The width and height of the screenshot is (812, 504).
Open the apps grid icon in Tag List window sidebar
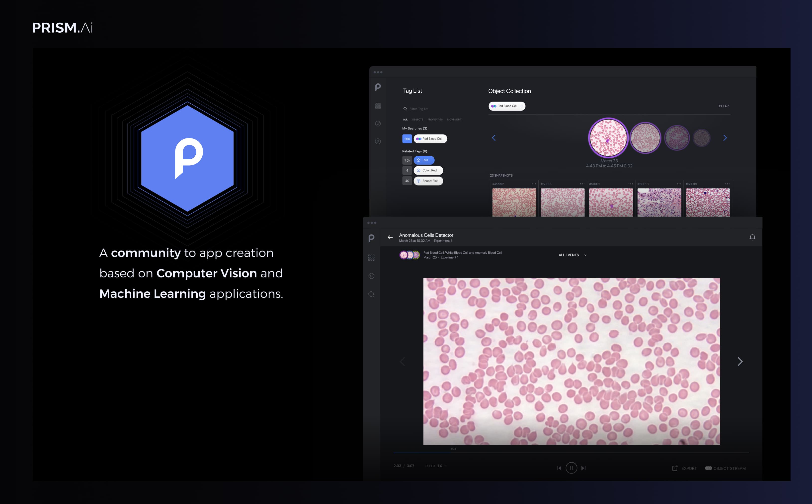point(378,106)
